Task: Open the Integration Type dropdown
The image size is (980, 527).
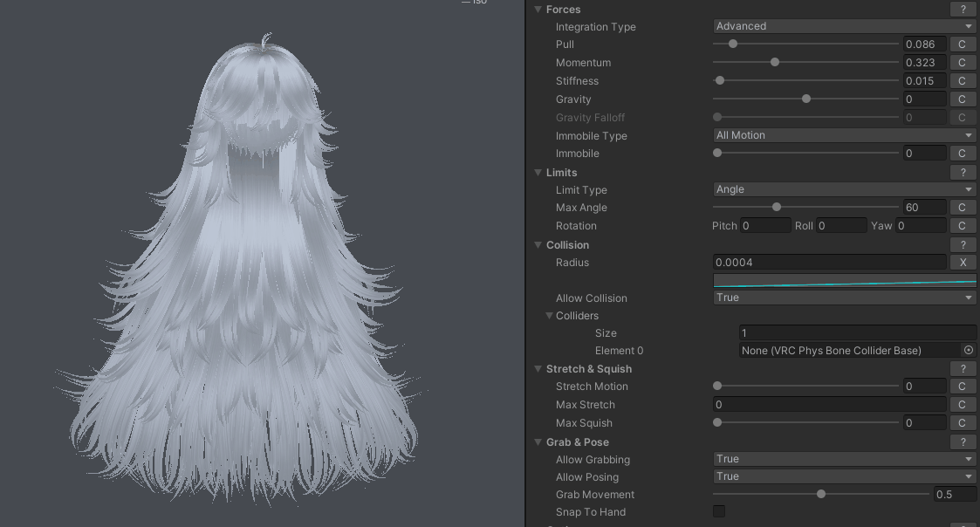Action: (844, 27)
